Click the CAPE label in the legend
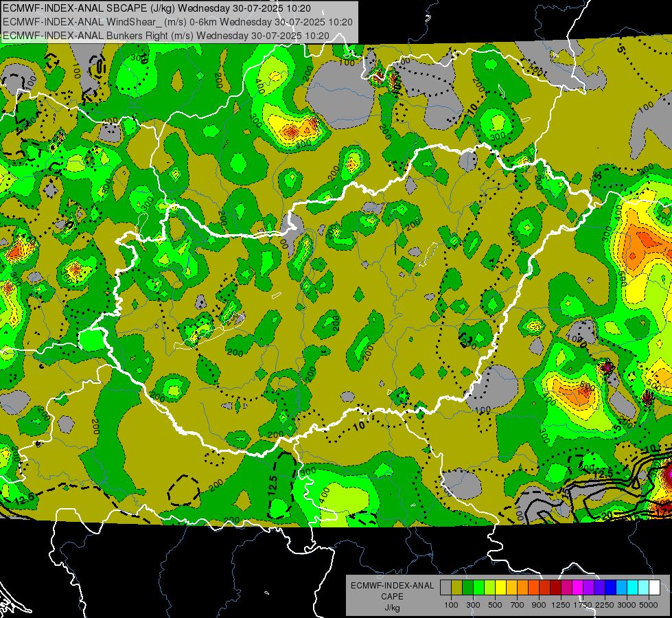672x618 pixels. [392, 597]
